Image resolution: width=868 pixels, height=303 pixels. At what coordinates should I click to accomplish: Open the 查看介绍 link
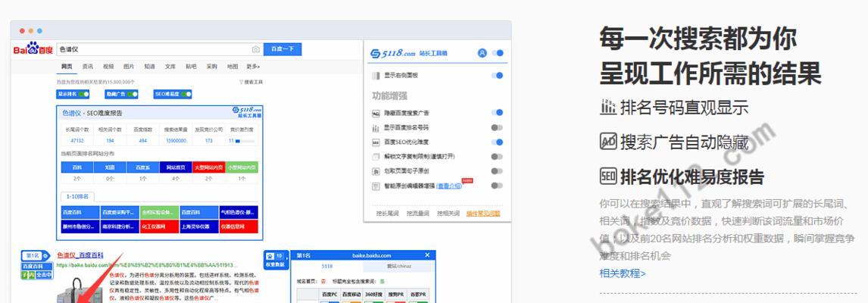pos(448,186)
